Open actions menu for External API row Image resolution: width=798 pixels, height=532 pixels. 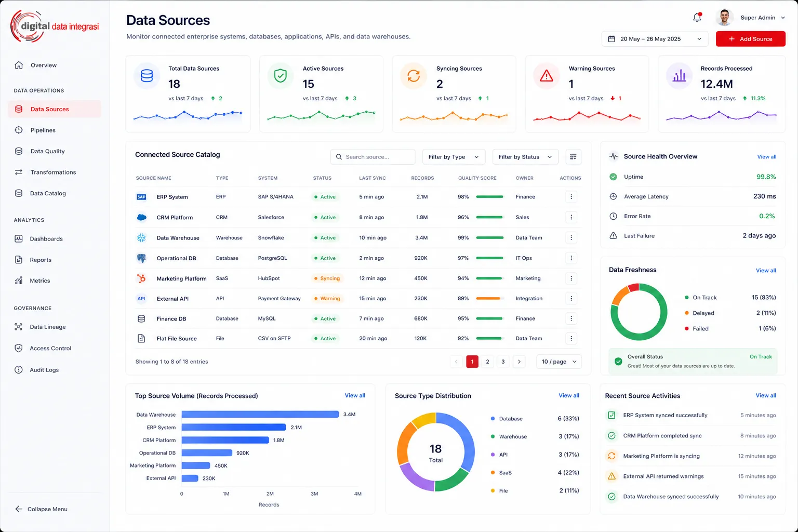point(571,298)
